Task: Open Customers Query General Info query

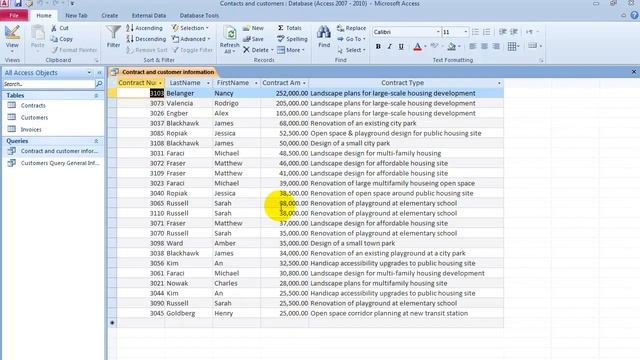Action: [x=60, y=163]
